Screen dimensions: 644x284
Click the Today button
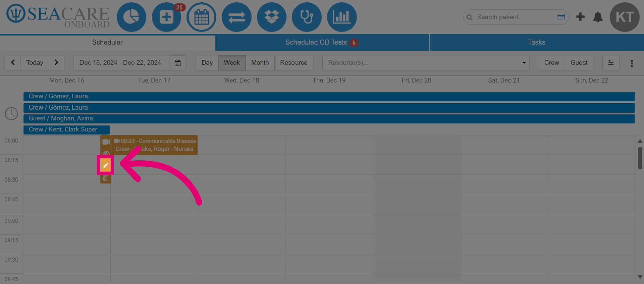[x=35, y=63]
